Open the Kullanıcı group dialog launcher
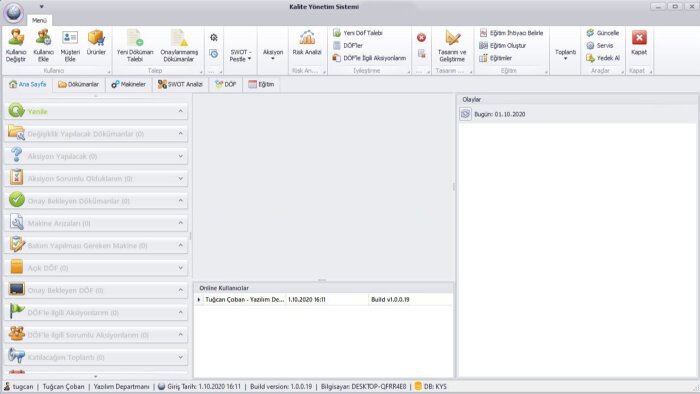 click(x=108, y=71)
